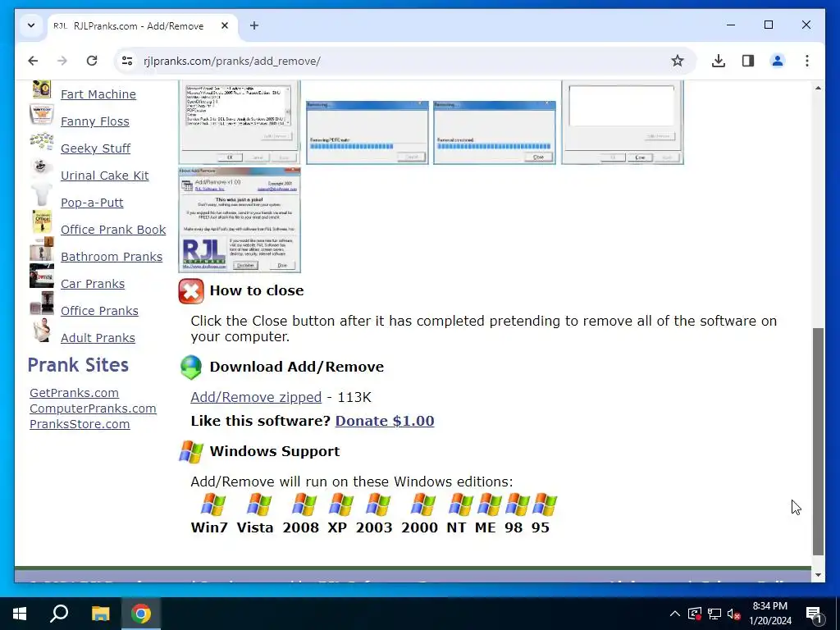
Task: Open the Chrome three-dot menu
Action: 807,61
